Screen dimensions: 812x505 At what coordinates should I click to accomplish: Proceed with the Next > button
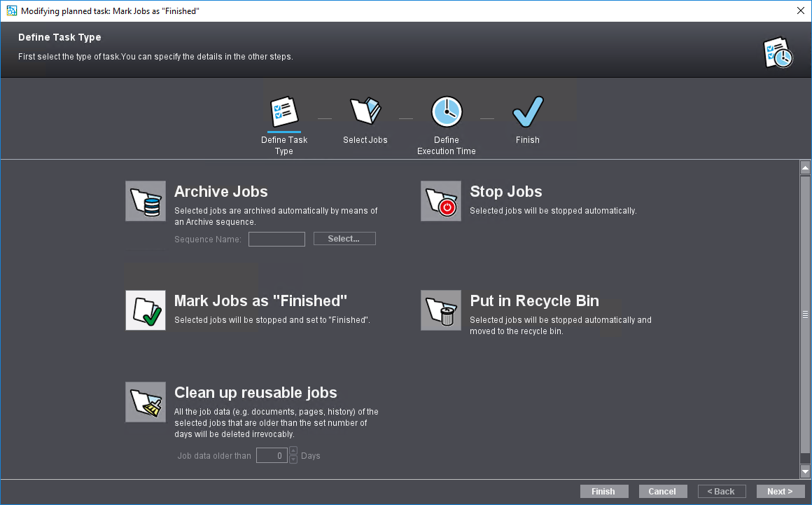click(780, 492)
